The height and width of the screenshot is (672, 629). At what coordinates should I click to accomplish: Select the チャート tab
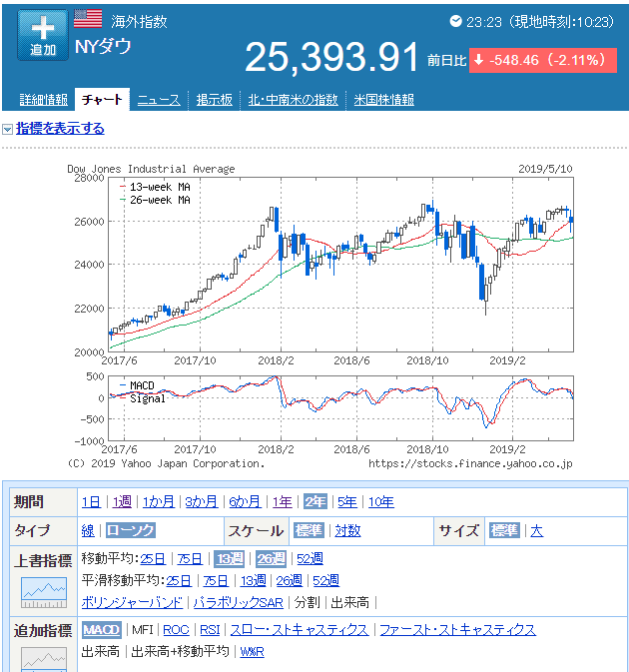point(102,100)
